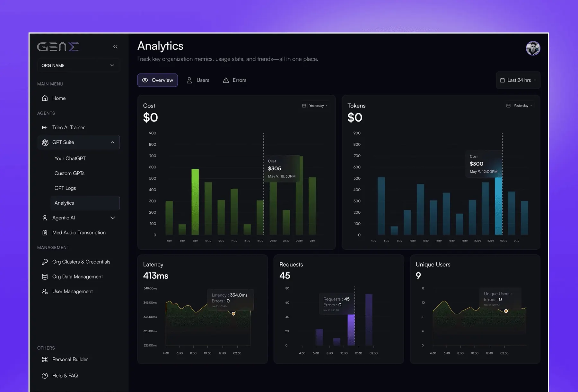This screenshot has width=578, height=392.
Task: Open the ORG NAME dropdown
Action: (x=78, y=65)
